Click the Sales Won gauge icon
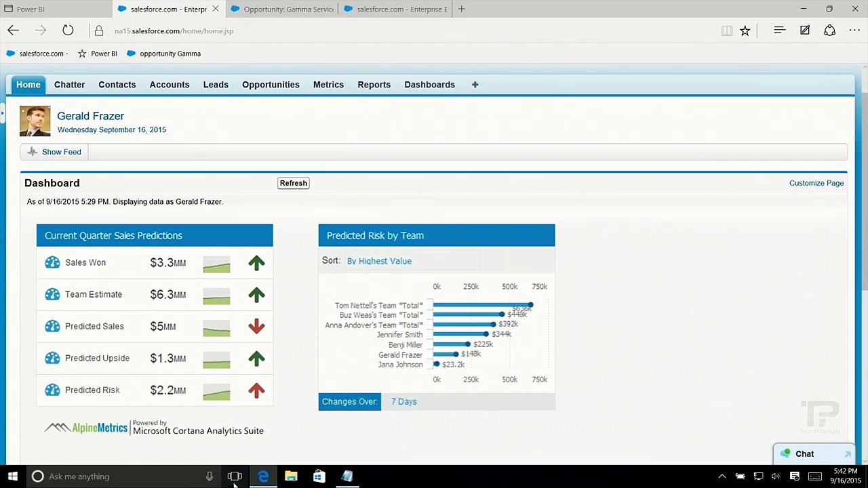The width and height of the screenshot is (868, 488). pyautogui.click(x=52, y=262)
